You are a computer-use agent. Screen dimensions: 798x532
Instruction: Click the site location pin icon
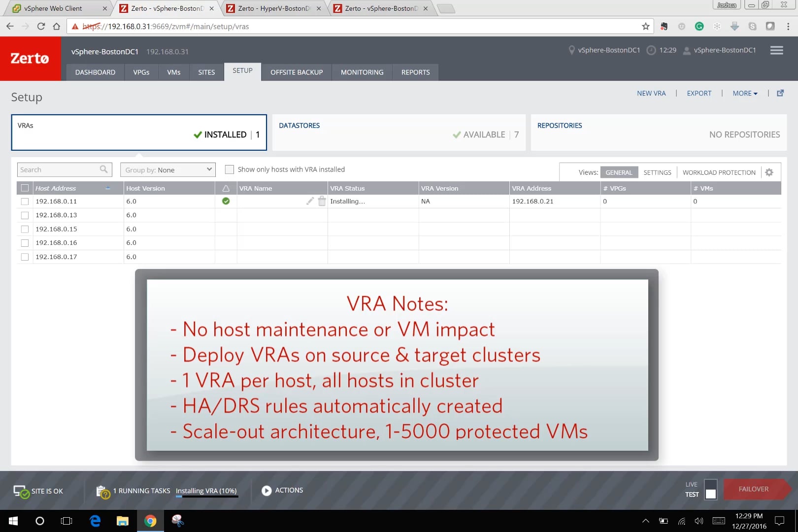pyautogui.click(x=572, y=50)
